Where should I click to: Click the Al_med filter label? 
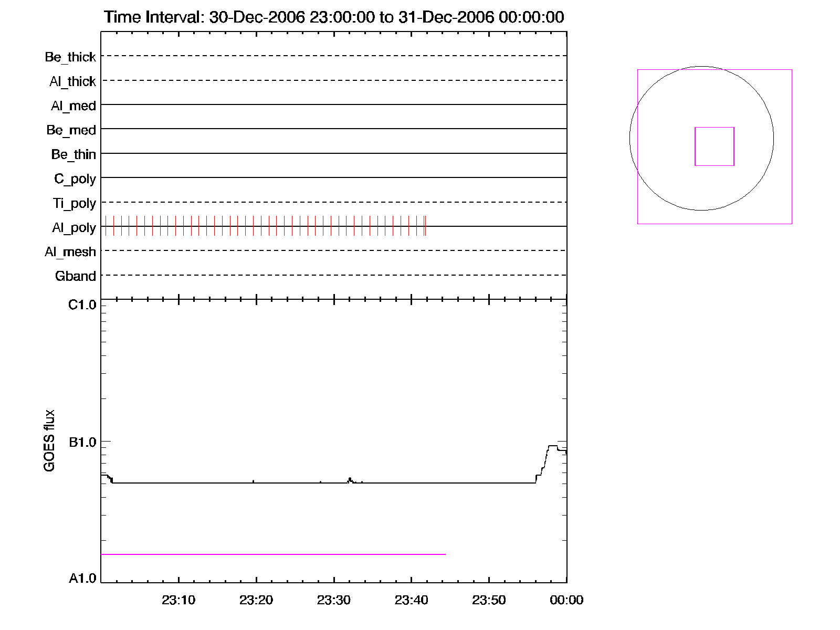tap(73, 106)
